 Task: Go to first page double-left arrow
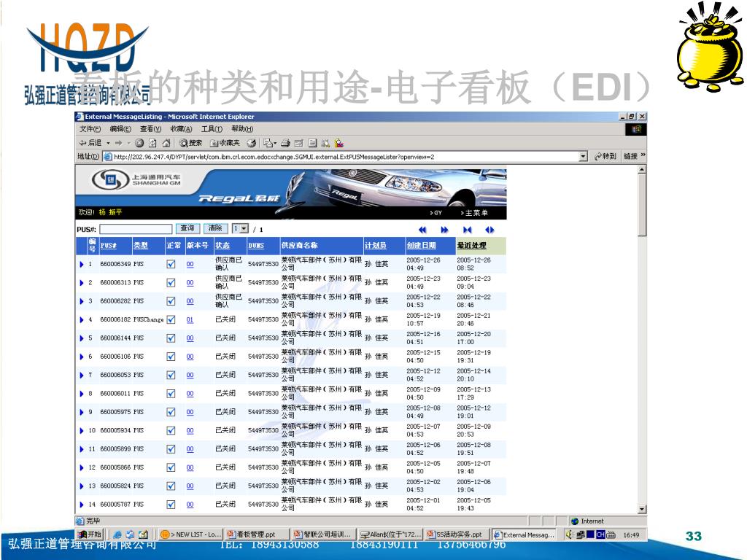[422, 230]
